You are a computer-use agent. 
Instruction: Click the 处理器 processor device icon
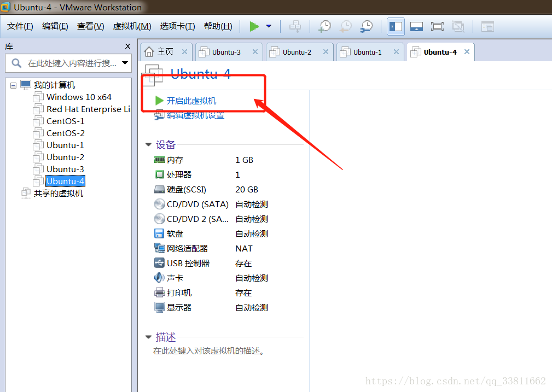(x=160, y=174)
